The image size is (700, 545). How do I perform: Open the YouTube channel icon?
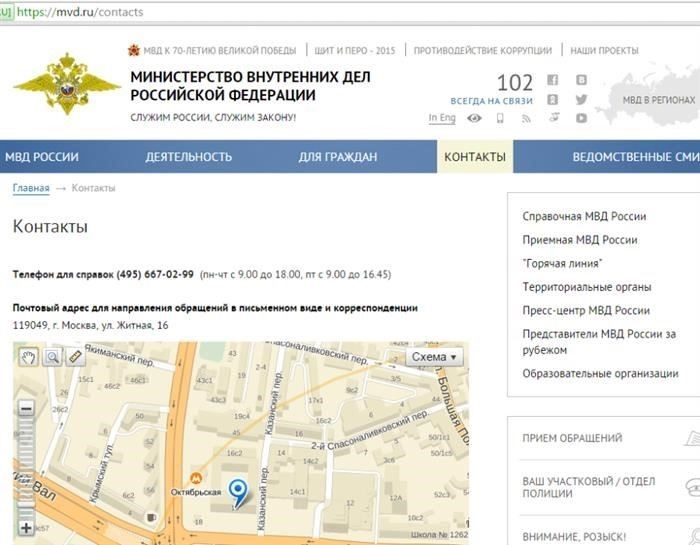581,118
